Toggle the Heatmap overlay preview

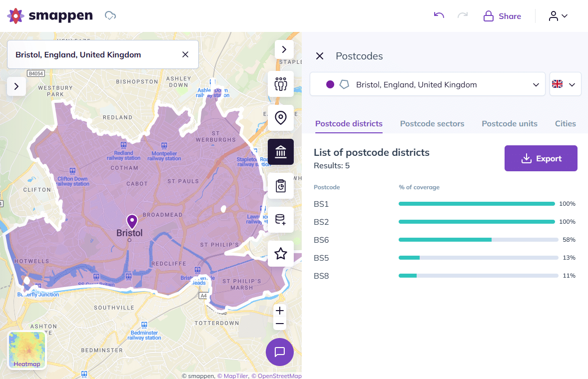[x=26, y=350]
